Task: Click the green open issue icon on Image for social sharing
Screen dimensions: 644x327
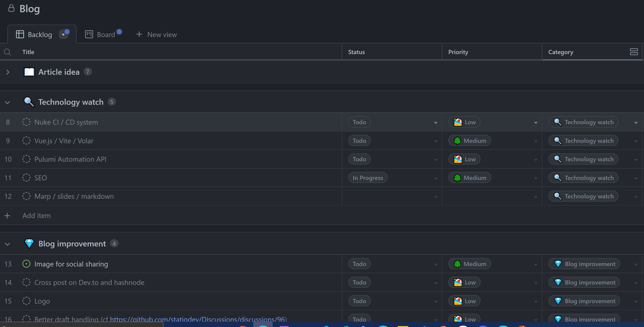Action: coord(26,264)
